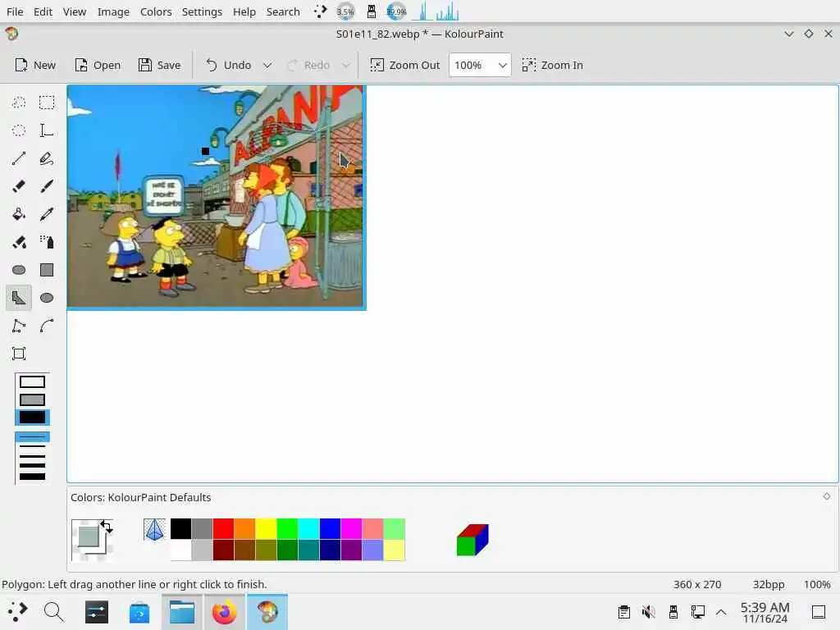
Task: Open the file manager in taskbar
Action: 181,612
